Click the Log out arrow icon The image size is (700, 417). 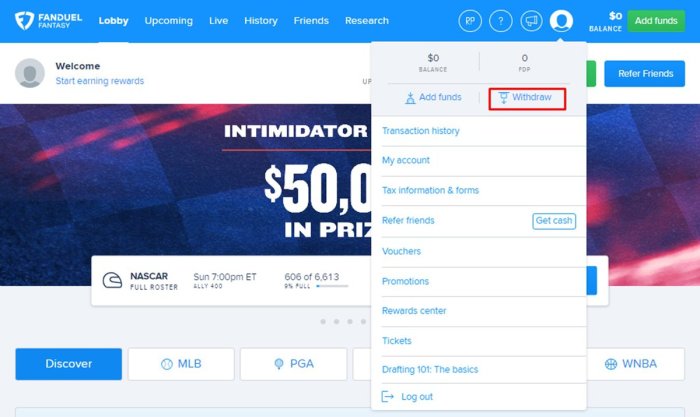pyautogui.click(x=388, y=396)
